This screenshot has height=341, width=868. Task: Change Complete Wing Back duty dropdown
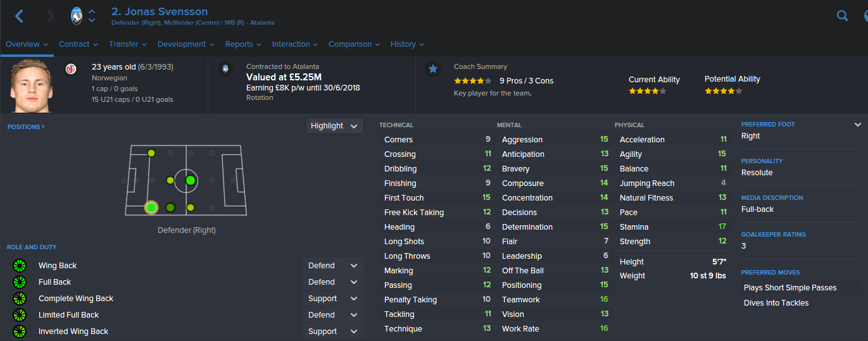click(x=334, y=299)
